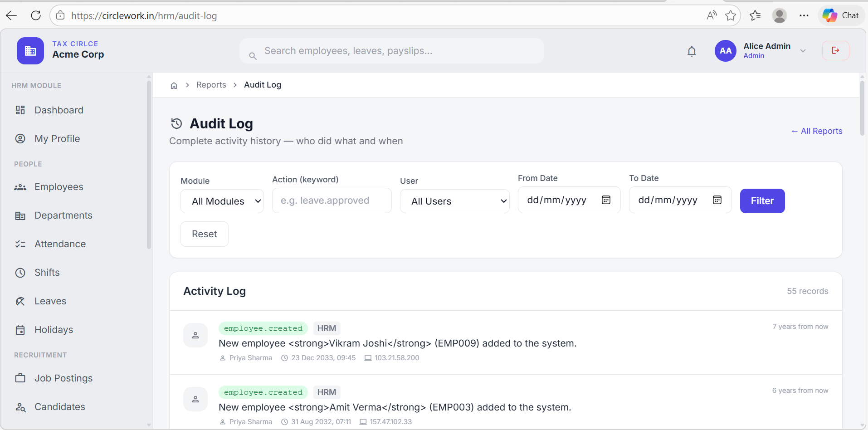
Task: Select Candidates under Recruitment
Action: click(x=60, y=406)
